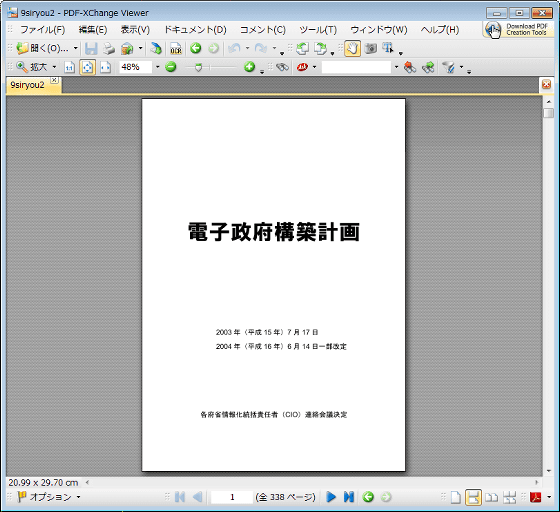
Task: Click the OCR pages icon
Action: [x=176, y=49]
